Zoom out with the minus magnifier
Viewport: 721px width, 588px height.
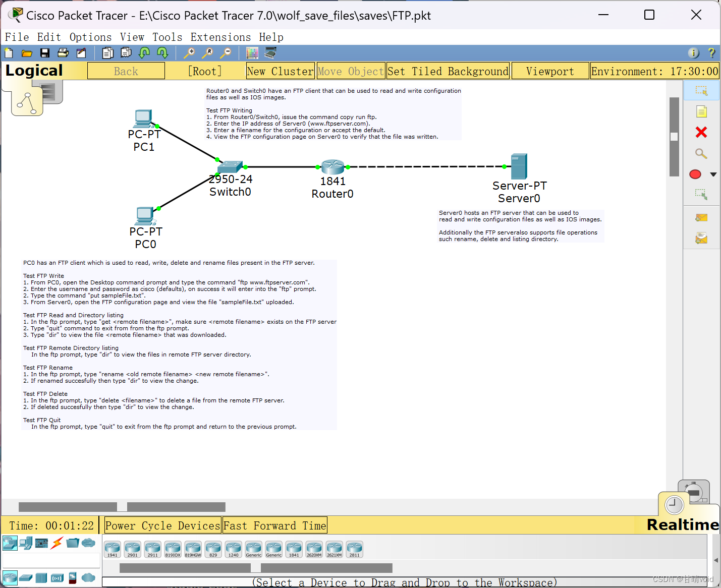tap(226, 53)
